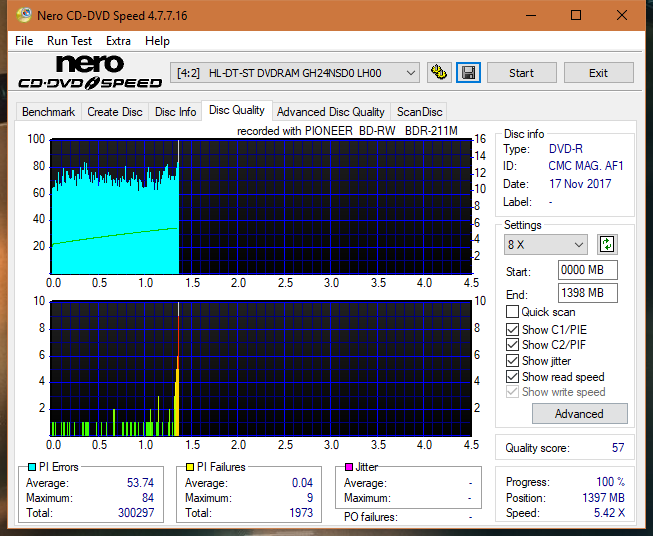Disable the Show jitter checkbox
This screenshot has width=653, height=536.
[x=512, y=361]
